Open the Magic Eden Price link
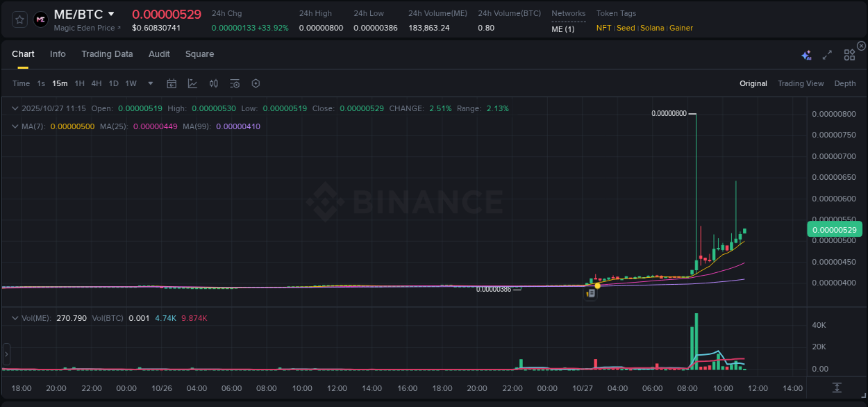 point(86,28)
